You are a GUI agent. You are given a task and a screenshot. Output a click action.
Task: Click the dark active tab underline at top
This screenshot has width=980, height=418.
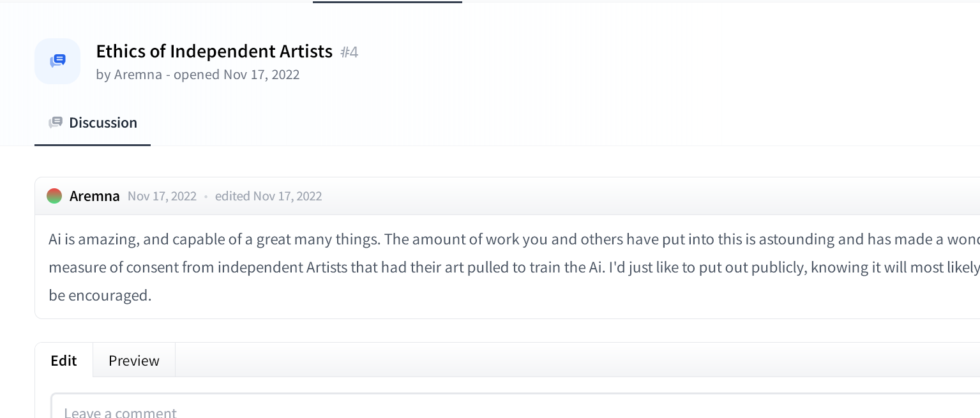click(x=388, y=2)
